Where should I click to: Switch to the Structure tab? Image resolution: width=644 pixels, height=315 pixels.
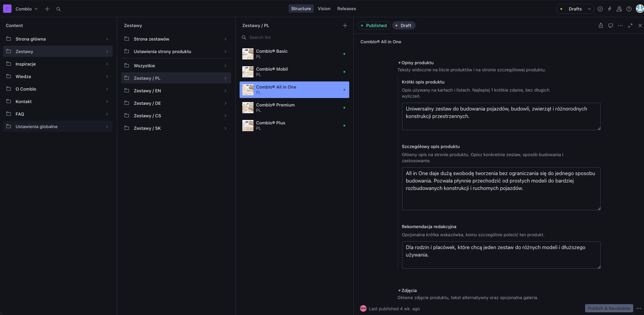click(301, 9)
